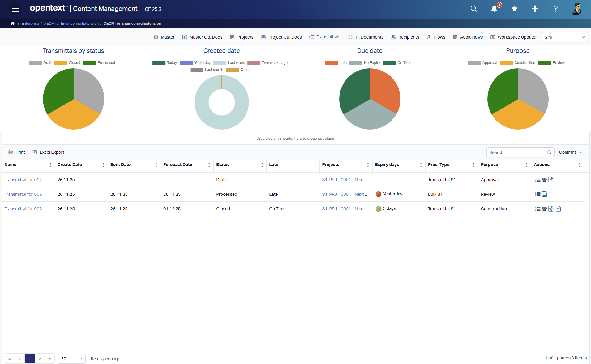Screen dimensions: 591x364
Task: Open the hamburger navigation menu
Action: (15, 9)
